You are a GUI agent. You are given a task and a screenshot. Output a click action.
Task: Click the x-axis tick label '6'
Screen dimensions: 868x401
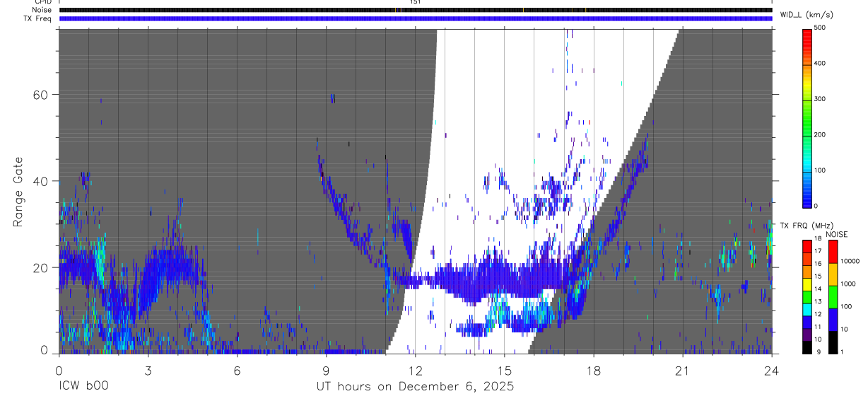(237, 370)
